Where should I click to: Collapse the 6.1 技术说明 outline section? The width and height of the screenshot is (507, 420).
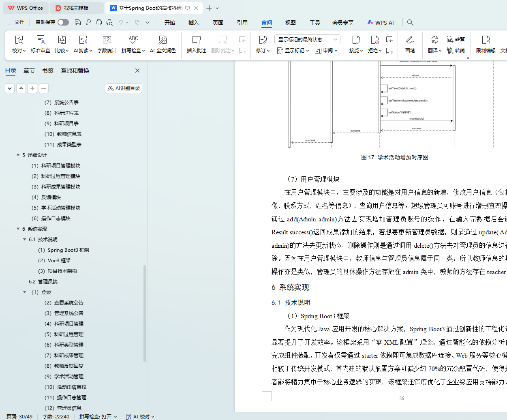(24, 240)
